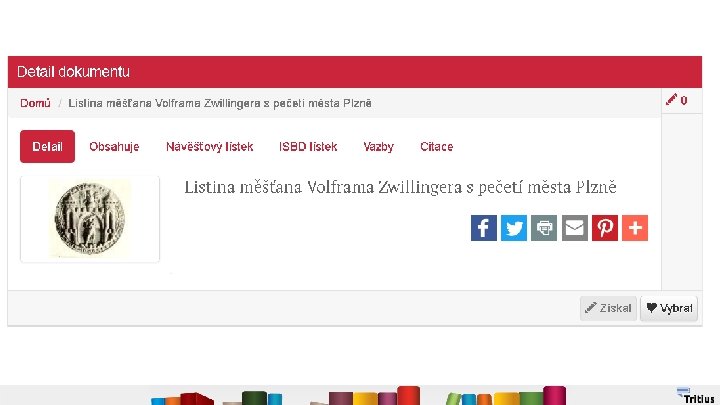The image size is (720, 405).
Task: Open more sharing options plus icon
Action: [x=635, y=228]
